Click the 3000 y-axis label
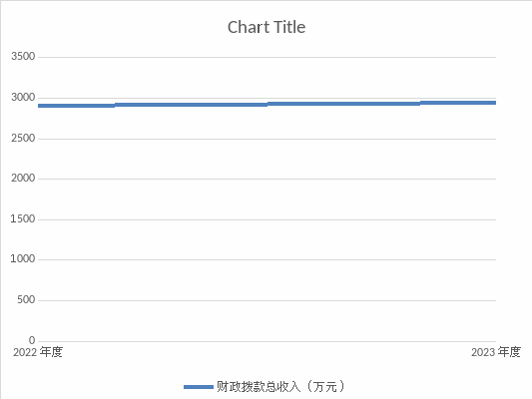Viewport: 532px width, 399px height. coord(23,98)
